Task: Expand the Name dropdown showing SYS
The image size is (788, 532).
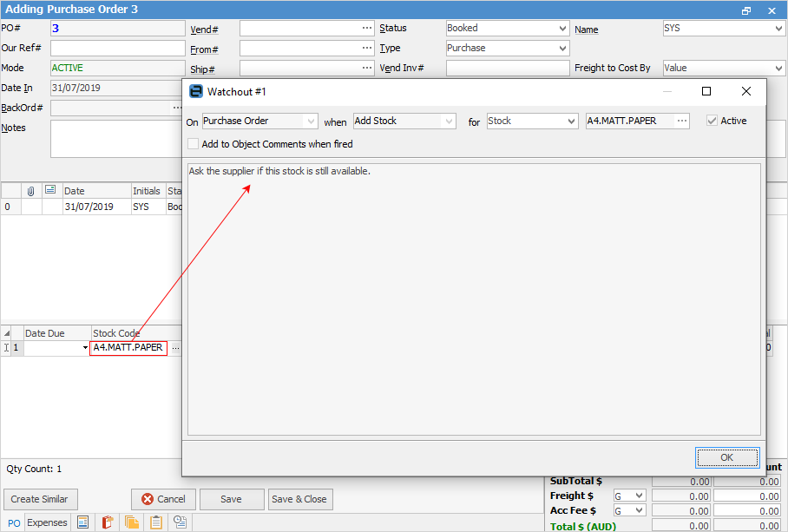Action: pos(778,29)
